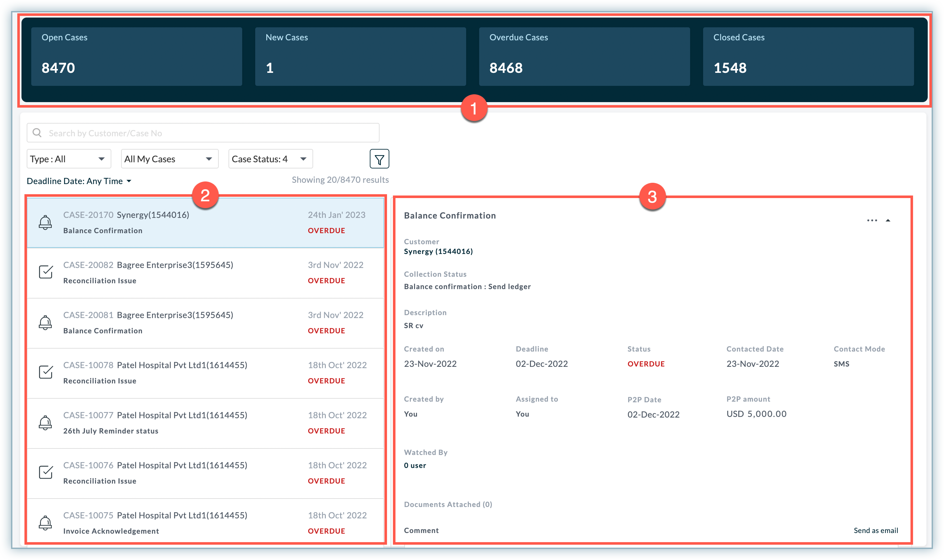Click checkmark icon for CASE-10078
This screenshot has width=944, height=560.
[x=46, y=372]
